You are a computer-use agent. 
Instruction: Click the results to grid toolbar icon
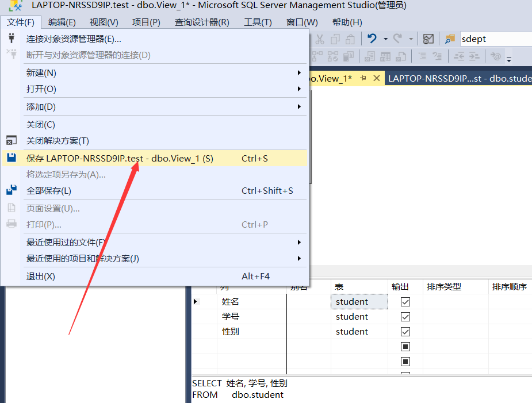pos(385,56)
